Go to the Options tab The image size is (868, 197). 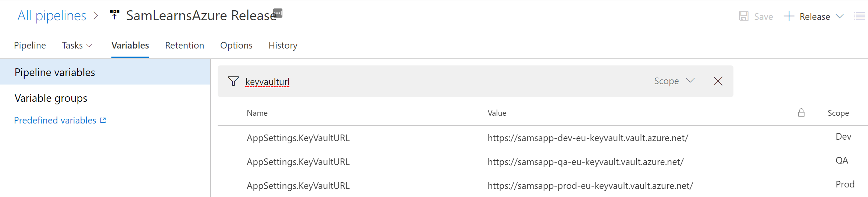(236, 46)
